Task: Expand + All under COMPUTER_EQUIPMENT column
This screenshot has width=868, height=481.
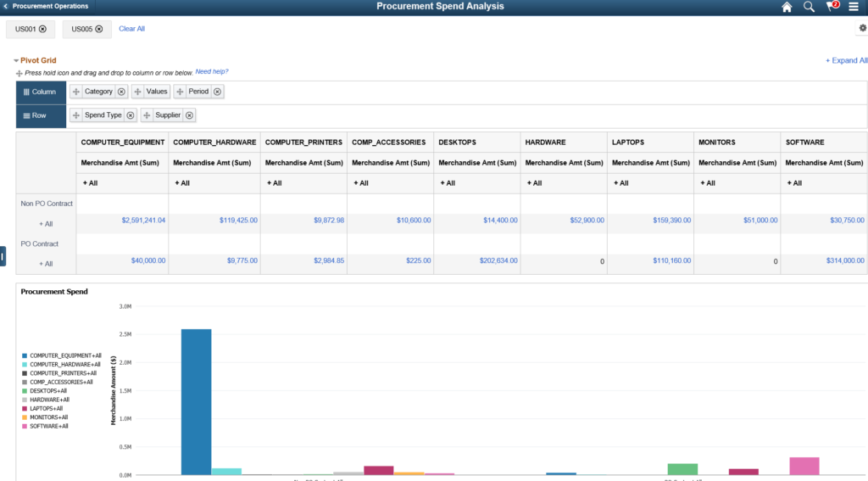Action: [x=90, y=183]
